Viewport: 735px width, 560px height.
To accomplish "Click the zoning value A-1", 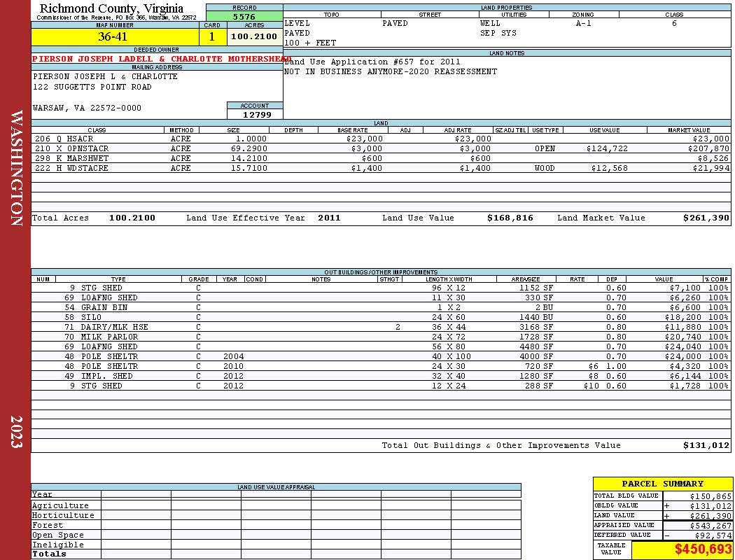I will [x=584, y=23].
